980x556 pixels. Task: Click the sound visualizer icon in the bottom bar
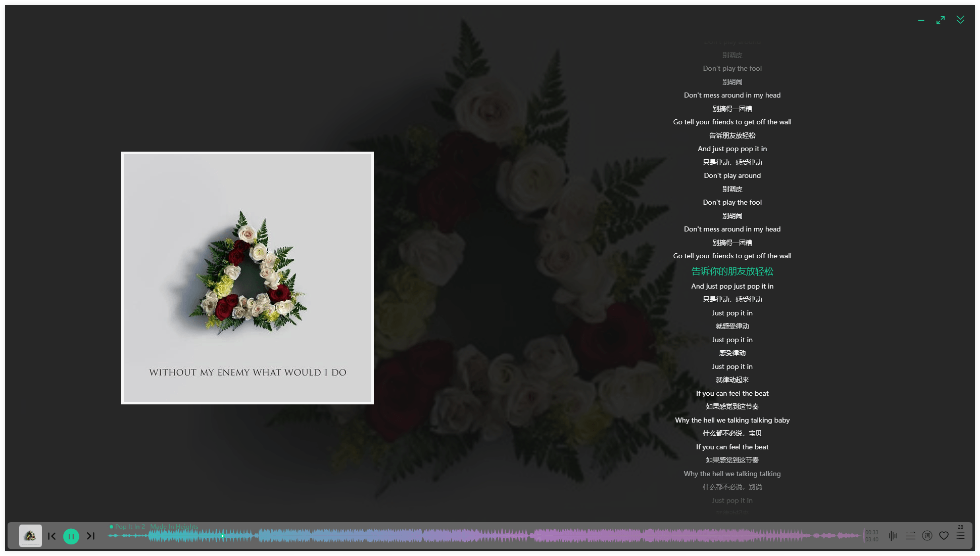(x=893, y=535)
